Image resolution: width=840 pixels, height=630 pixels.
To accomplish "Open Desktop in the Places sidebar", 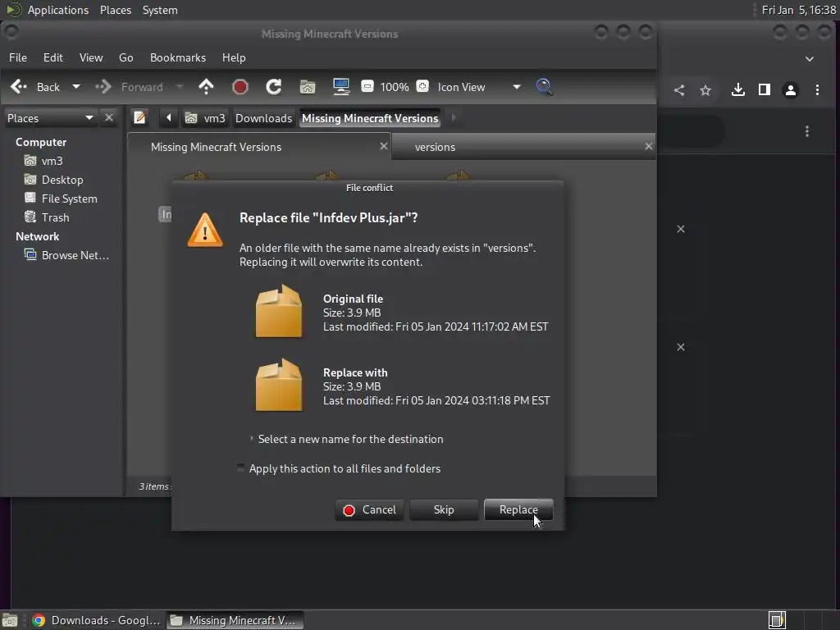I will pyautogui.click(x=53, y=180).
